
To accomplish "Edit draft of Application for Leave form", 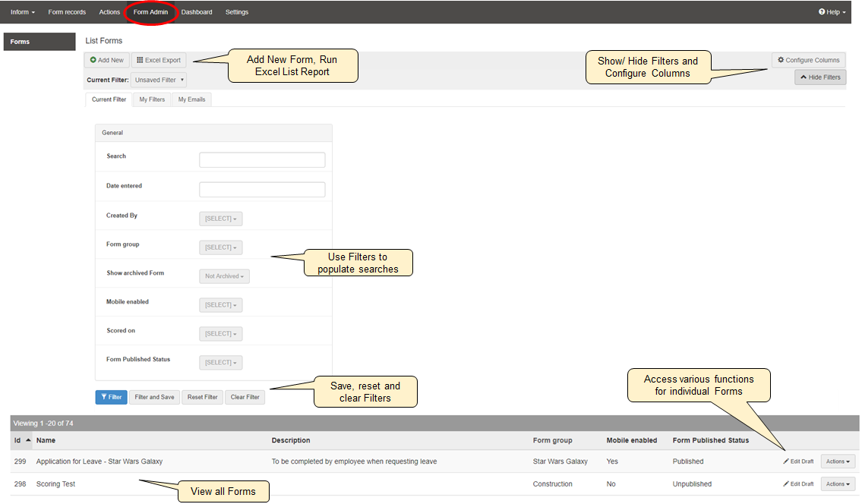I will click(798, 461).
